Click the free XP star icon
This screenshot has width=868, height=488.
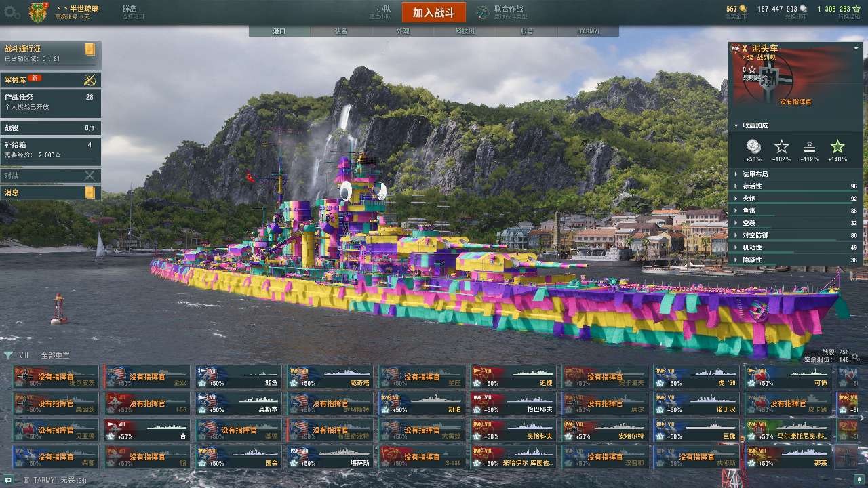click(856, 9)
